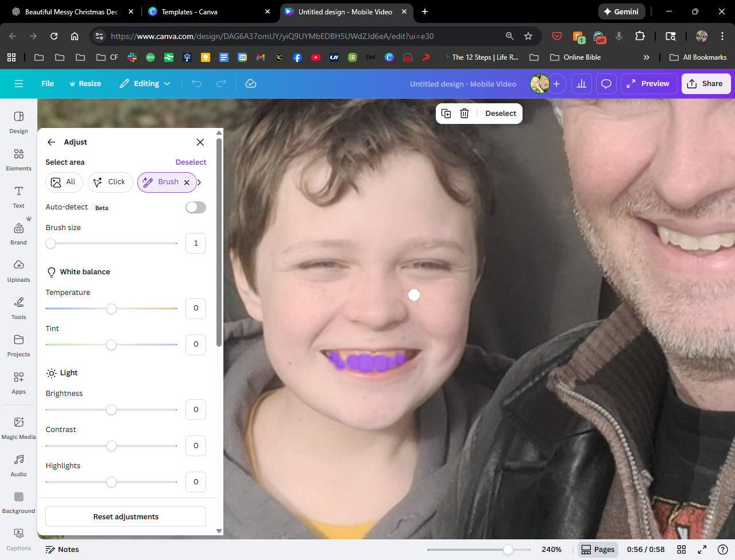Toggle the Auto-detect switch
735x560 pixels.
click(196, 207)
